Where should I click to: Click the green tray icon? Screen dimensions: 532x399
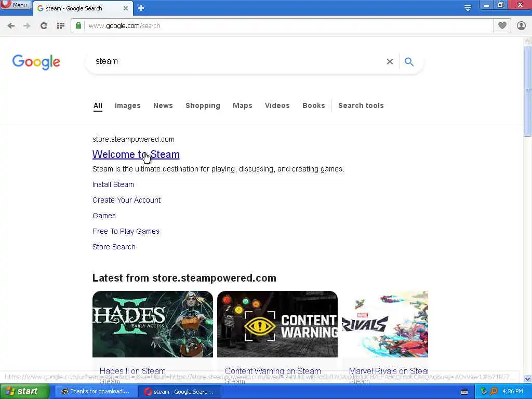(484, 391)
